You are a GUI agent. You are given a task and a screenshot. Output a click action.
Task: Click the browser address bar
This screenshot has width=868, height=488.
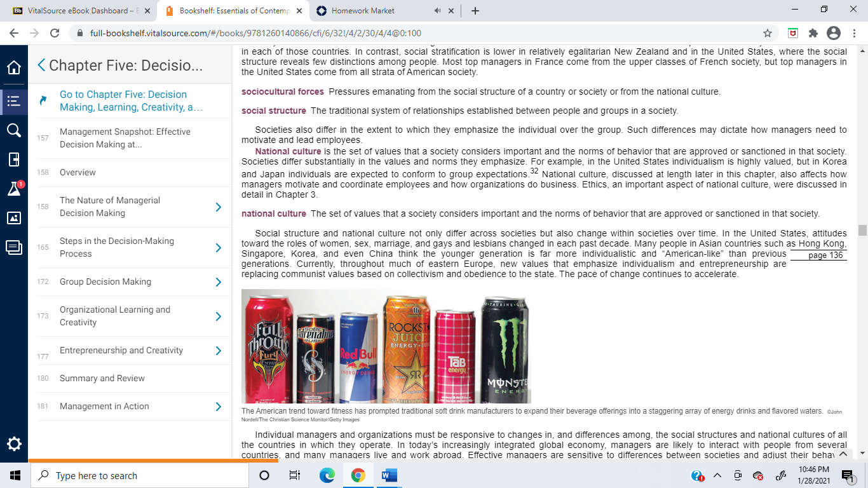tap(419, 33)
